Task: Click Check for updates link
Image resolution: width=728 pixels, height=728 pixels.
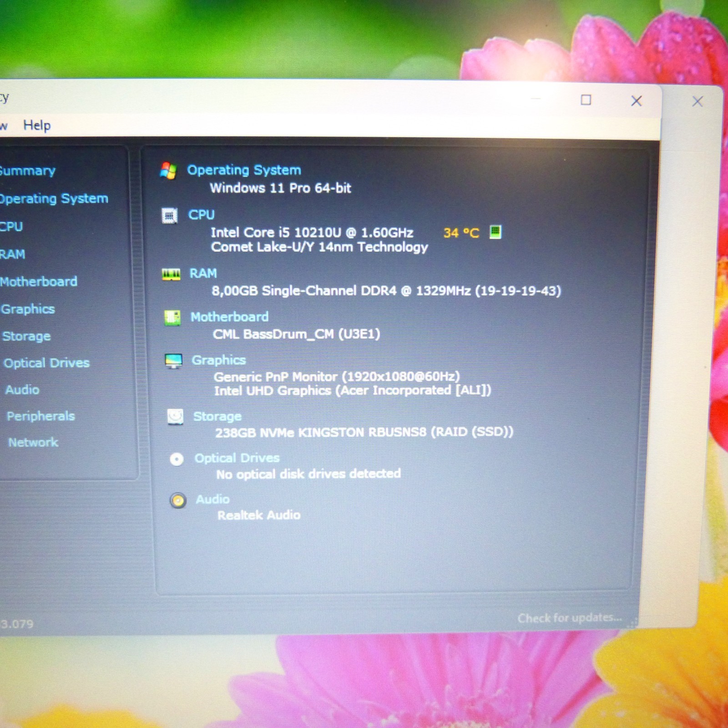Action: (570, 618)
